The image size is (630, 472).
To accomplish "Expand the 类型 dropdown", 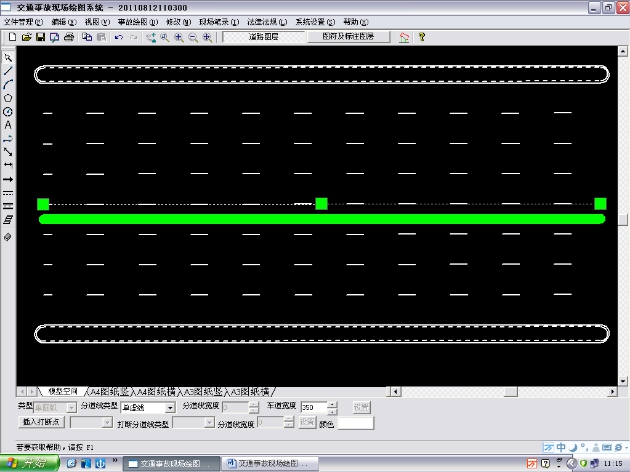I will point(71,408).
